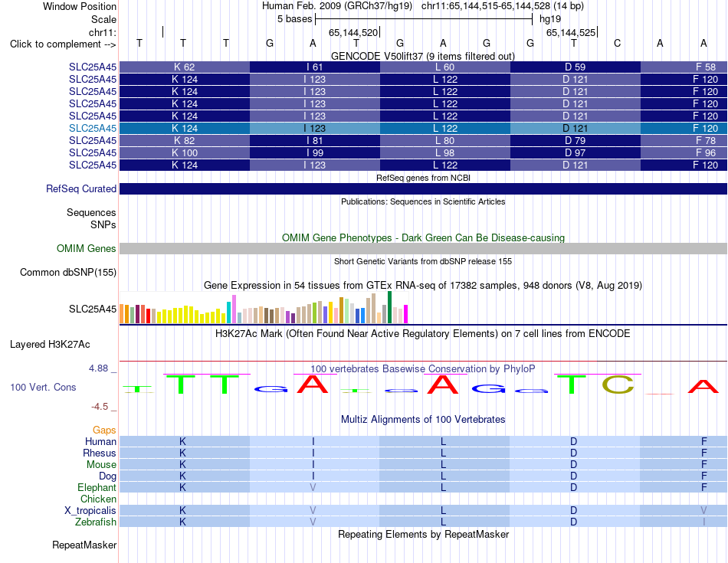This screenshot has height=563, width=728.
Task: Click 'Short Genetic Variants from dbSNP release 155'
Action: coord(423,261)
